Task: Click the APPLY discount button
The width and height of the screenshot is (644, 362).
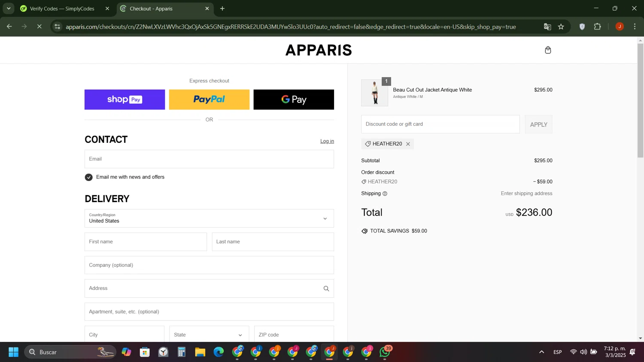Action: coord(538,124)
